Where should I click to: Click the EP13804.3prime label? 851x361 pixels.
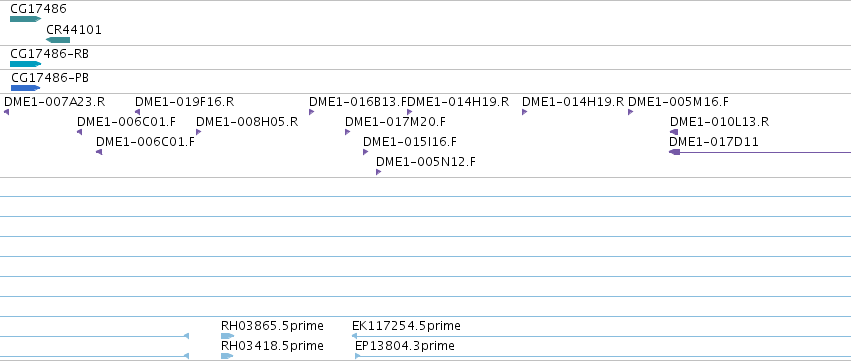pyautogui.click(x=405, y=346)
